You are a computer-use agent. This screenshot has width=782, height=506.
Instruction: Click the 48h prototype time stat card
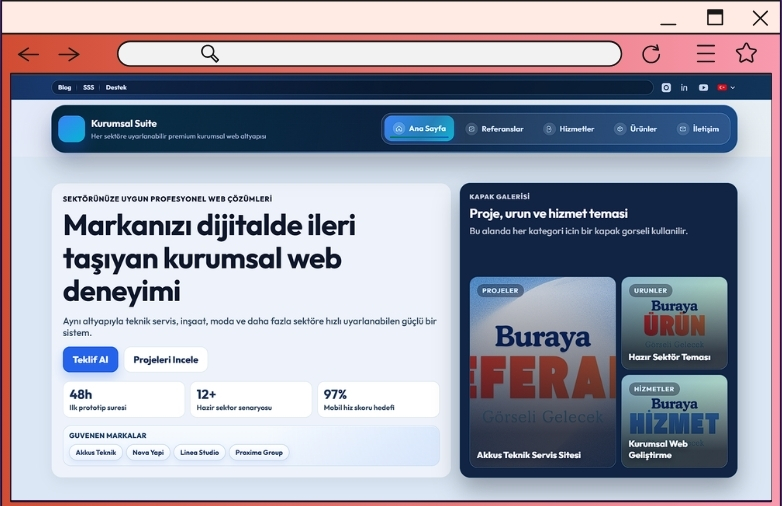[x=124, y=399]
